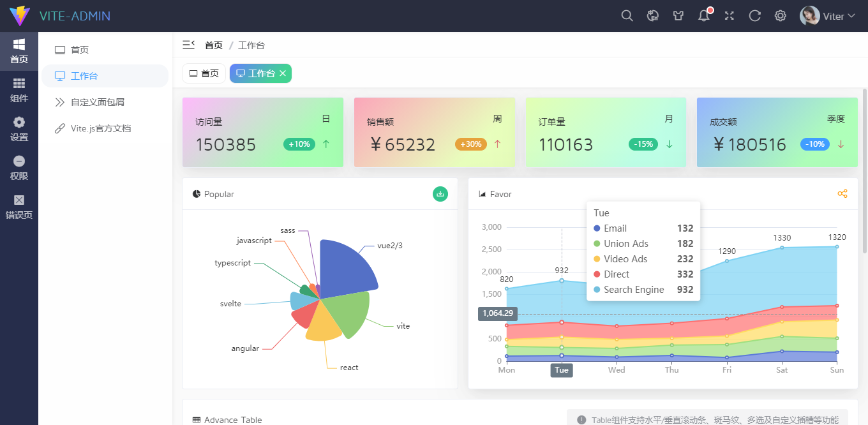Viewport: 868px width, 425px height.
Task: Open the settings gear in header
Action: 781,16
